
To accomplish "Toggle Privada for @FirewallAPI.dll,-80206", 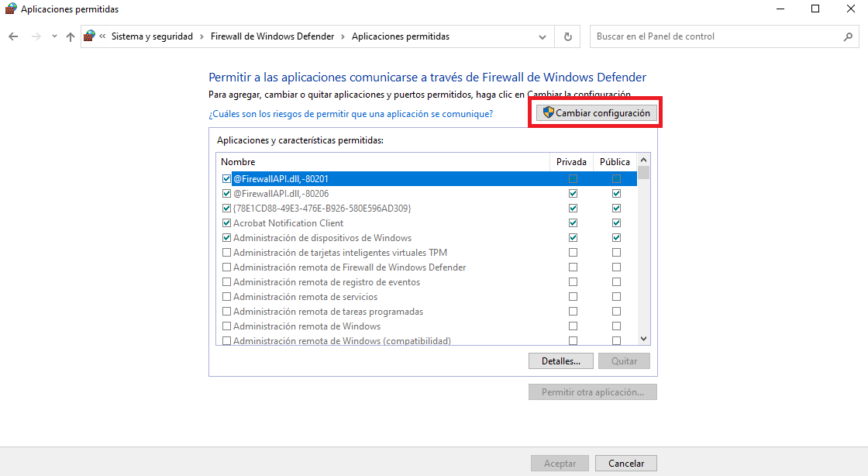I will [573, 194].
